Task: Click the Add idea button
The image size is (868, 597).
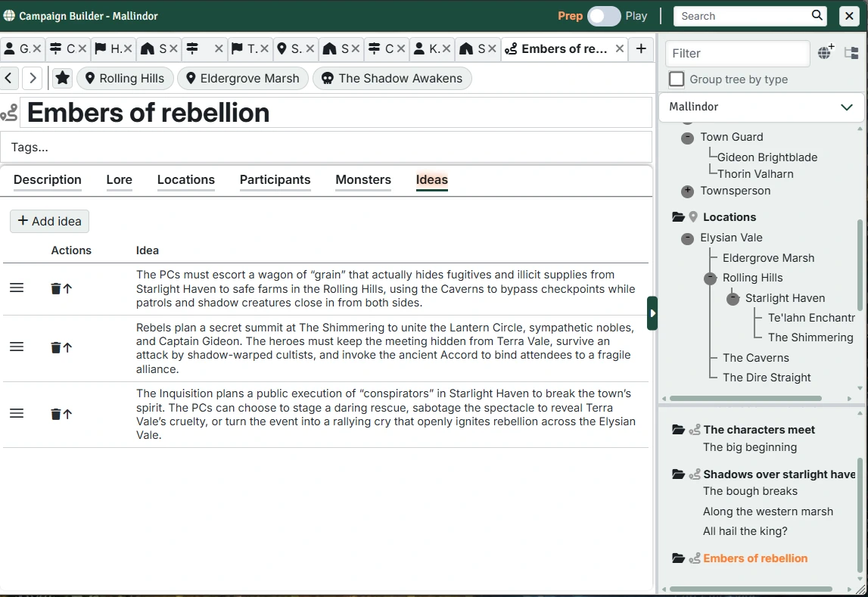Action: 49,221
